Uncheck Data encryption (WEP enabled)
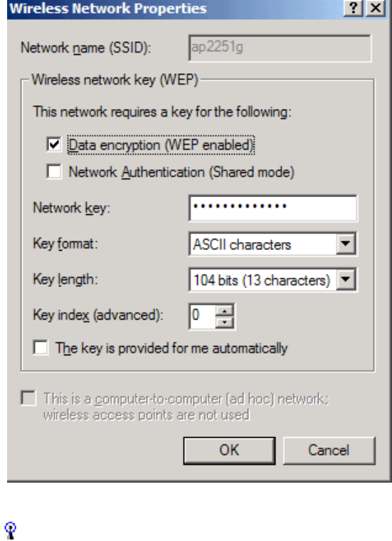392x541 pixels. 54,145
